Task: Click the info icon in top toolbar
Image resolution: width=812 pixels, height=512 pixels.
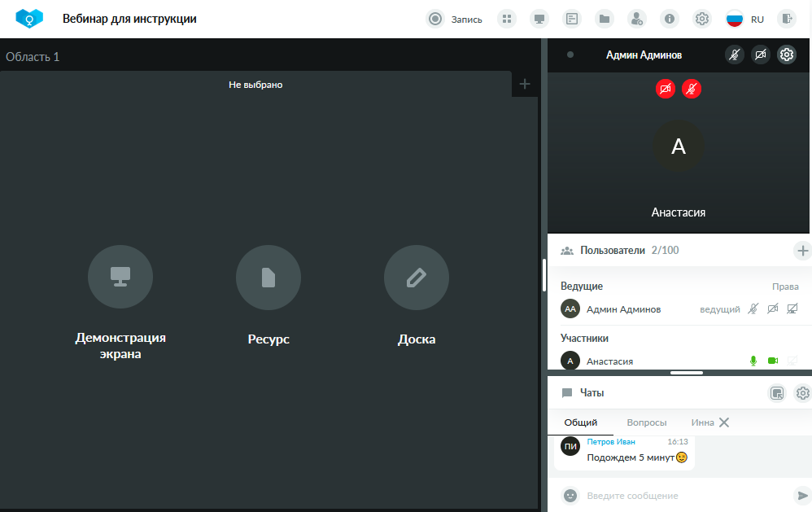Action: (x=670, y=20)
